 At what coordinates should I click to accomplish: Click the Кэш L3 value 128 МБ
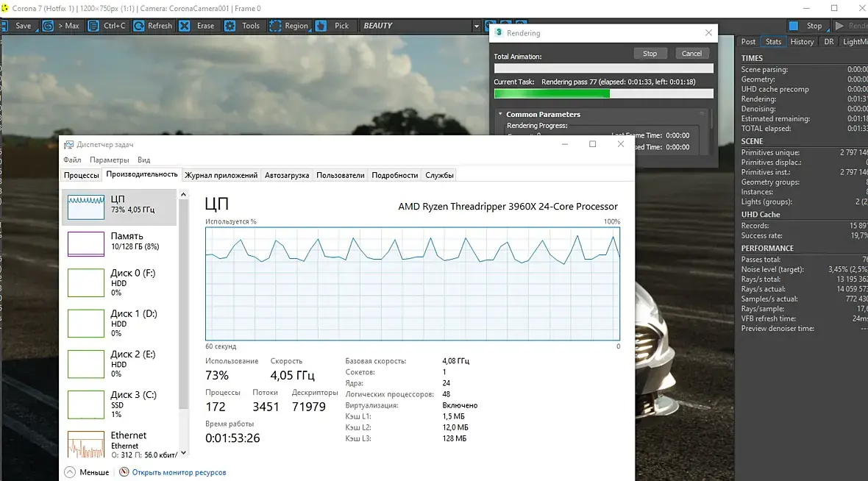455,438
